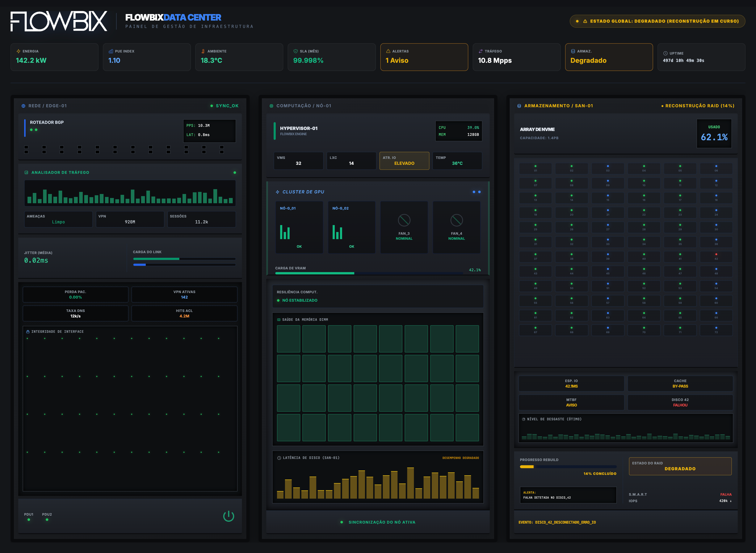Click the lightning bolt Energia icon
Image resolution: width=756 pixels, height=553 pixels.
[18, 51]
